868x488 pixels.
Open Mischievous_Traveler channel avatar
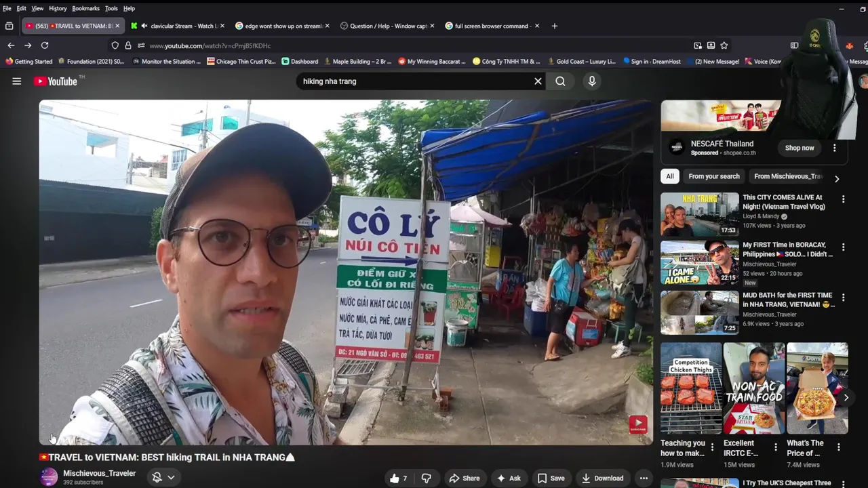click(49, 477)
